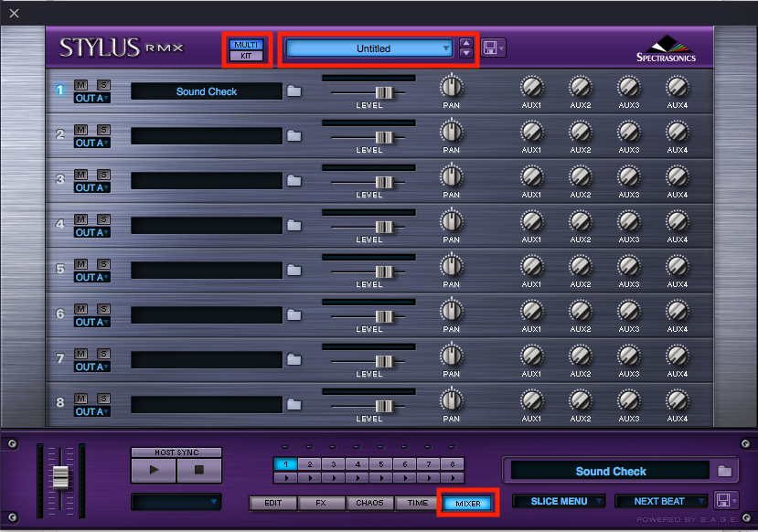The image size is (758, 532).
Task: Expand the SLICE MENU dropdown
Action: click(x=559, y=501)
